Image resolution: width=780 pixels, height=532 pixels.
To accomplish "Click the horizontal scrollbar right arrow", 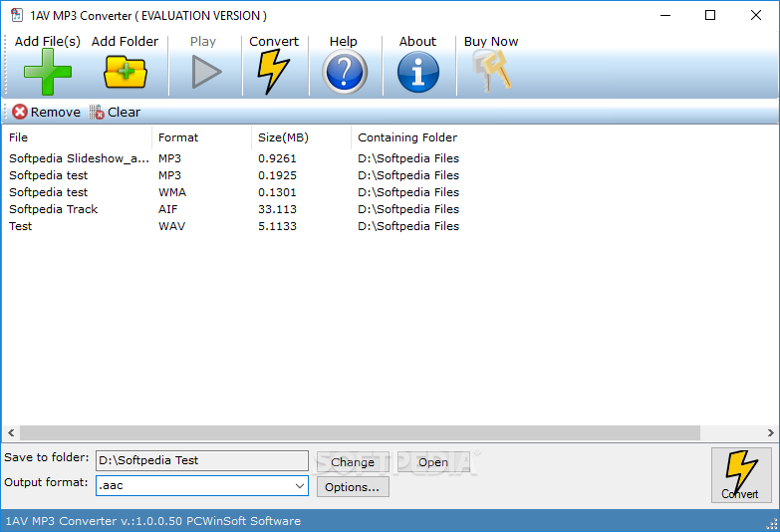I will (x=770, y=433).
